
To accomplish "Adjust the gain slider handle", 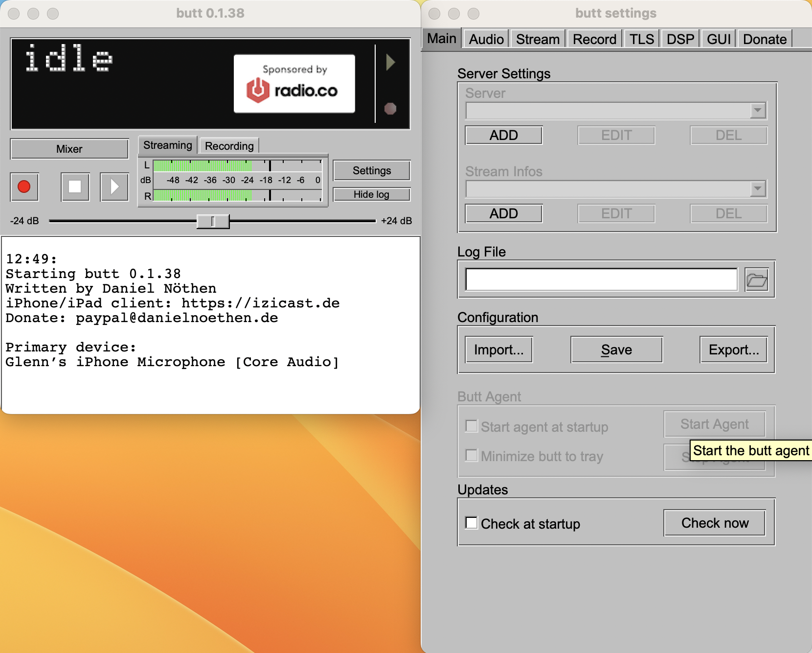I will [213, 221].
